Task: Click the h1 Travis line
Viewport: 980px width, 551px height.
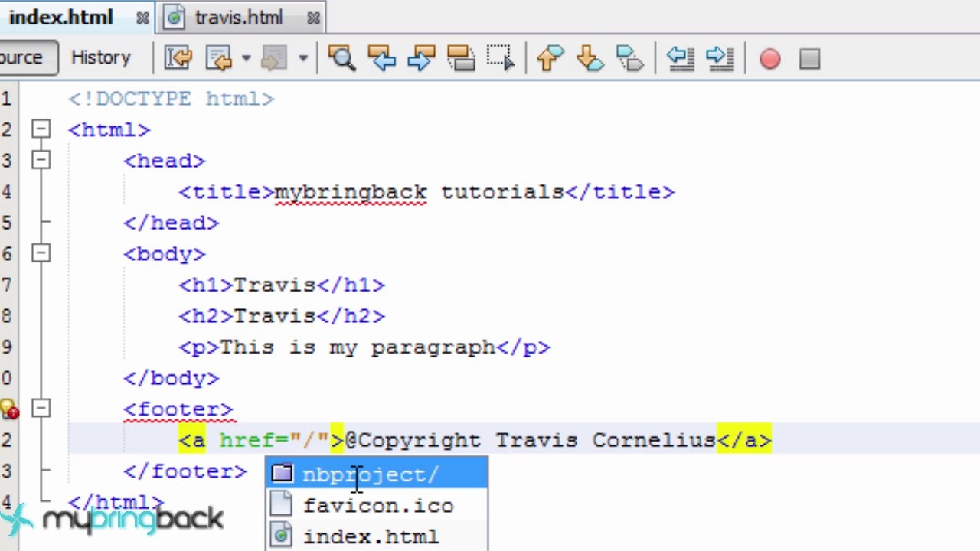Action: click(x=282, y=285)
